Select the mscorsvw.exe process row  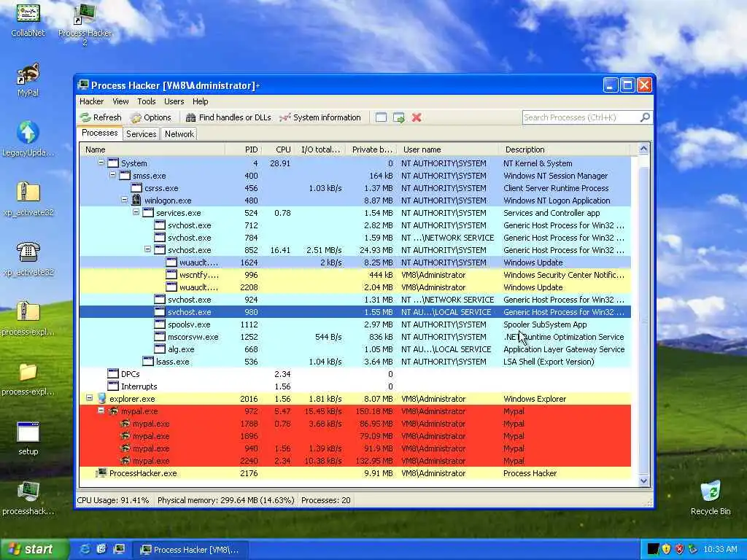355,337
